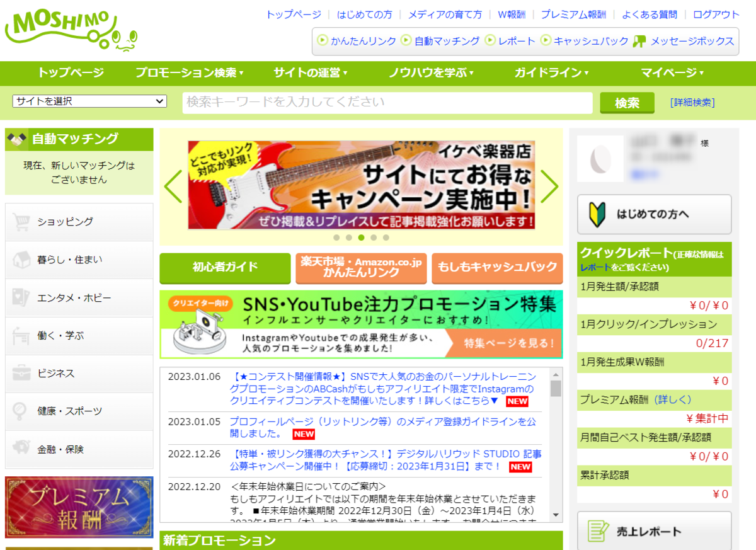Expand the サイトの運営 menu
Screen dimensions: 756x550
pyautogui.click(x=310, y=73)
